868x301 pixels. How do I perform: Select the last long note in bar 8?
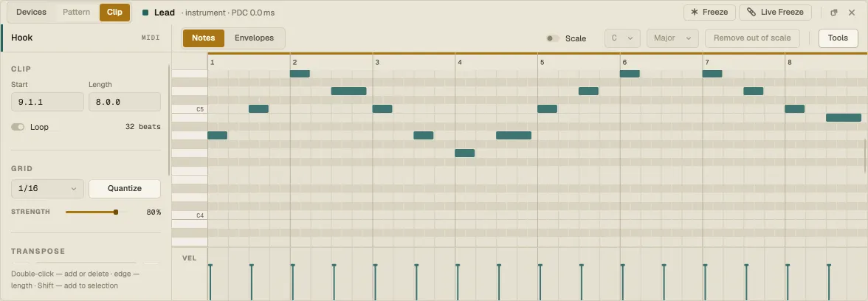[844, 117]
